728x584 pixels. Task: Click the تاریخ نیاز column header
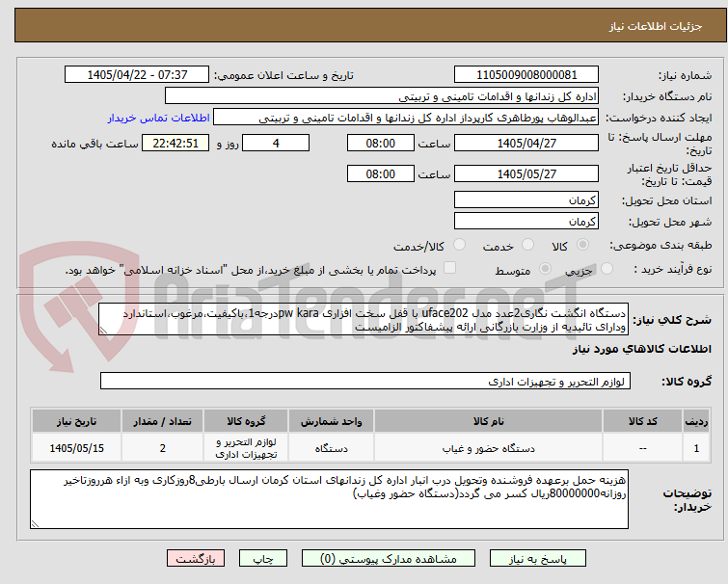point(76,421)
